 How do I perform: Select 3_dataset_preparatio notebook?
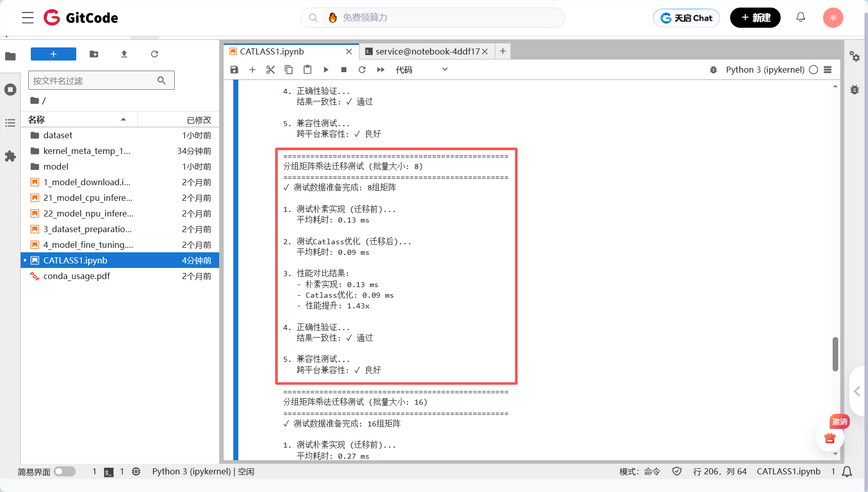pos(120,229)
